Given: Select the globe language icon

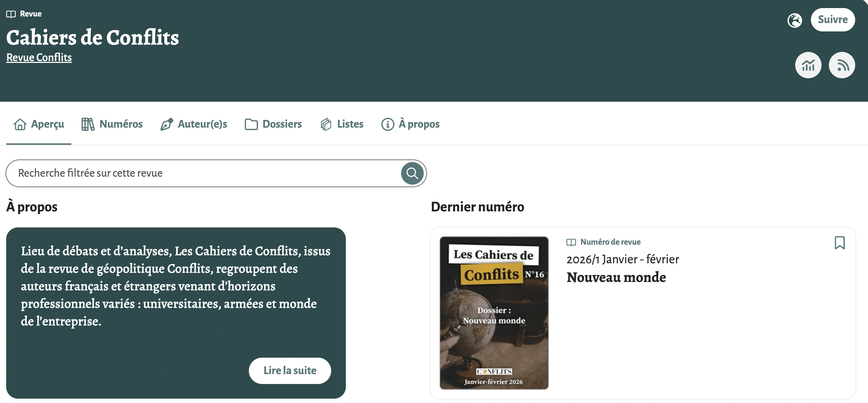Looking at the screenshot, I should (794, 20).
